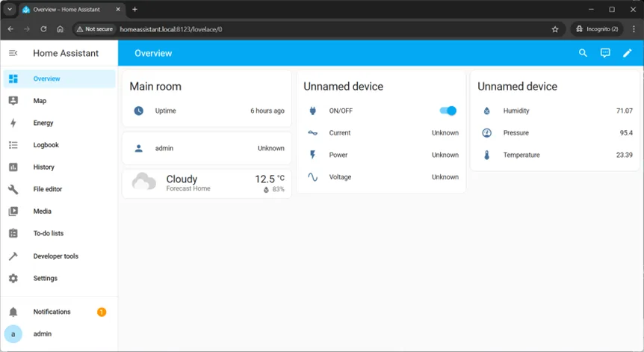This screenshot has height=352, width=644.
Task: Open Developer tools page
Action: point(55,256)
